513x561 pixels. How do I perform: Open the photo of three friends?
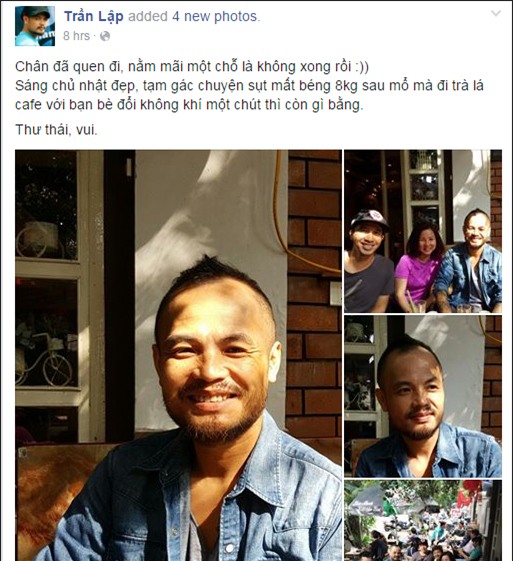coord(423,231)
